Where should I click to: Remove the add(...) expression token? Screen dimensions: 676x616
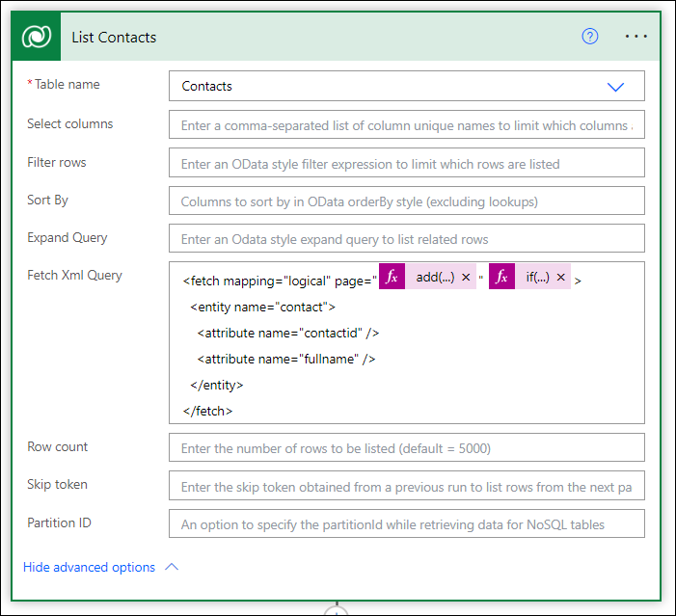[x=466, y=278]
